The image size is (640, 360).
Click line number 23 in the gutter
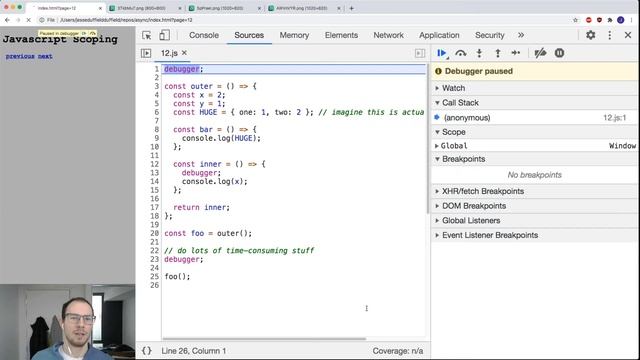coord(154,259)
